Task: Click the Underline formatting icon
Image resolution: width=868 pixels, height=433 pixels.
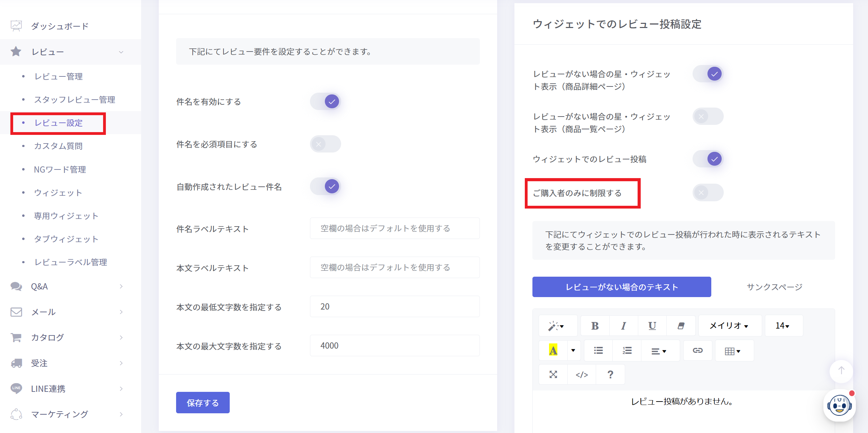Action: [652, 326]
